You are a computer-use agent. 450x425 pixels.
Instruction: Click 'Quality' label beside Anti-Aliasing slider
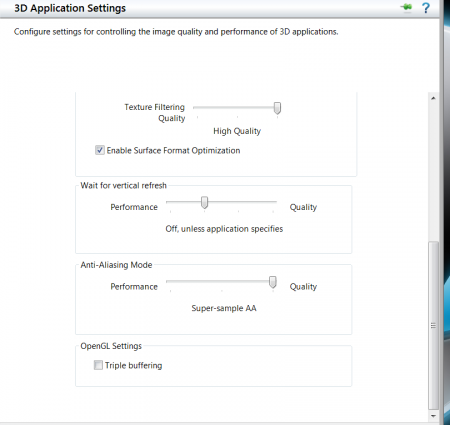303,287
